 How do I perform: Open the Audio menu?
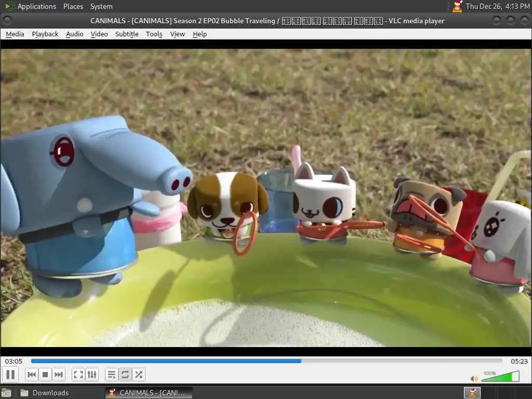75,34
